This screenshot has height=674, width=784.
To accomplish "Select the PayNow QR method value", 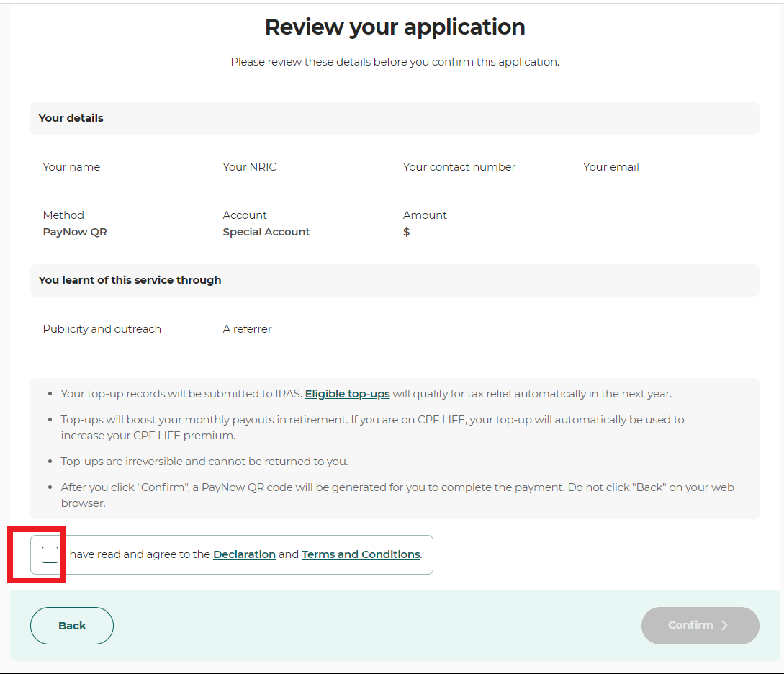I will point(75,232).
